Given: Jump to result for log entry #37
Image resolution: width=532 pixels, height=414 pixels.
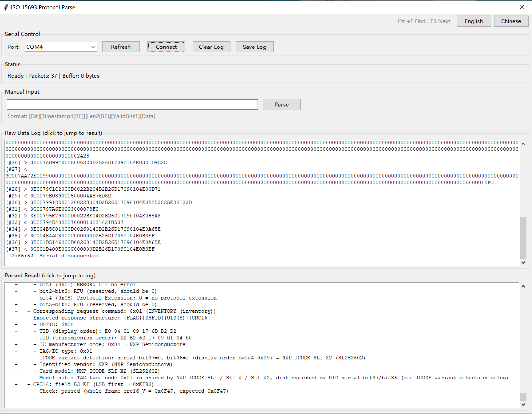Looking at the screenshot, I should (80, 249).
